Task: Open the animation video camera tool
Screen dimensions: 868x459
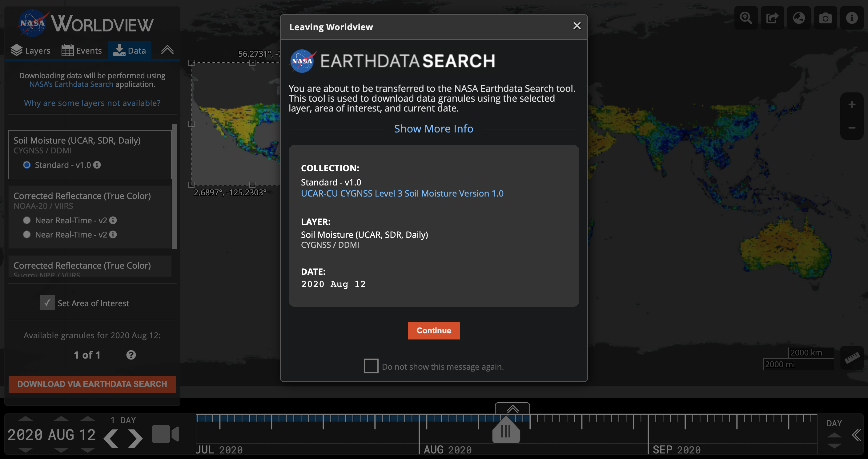Action: point(166,434)
